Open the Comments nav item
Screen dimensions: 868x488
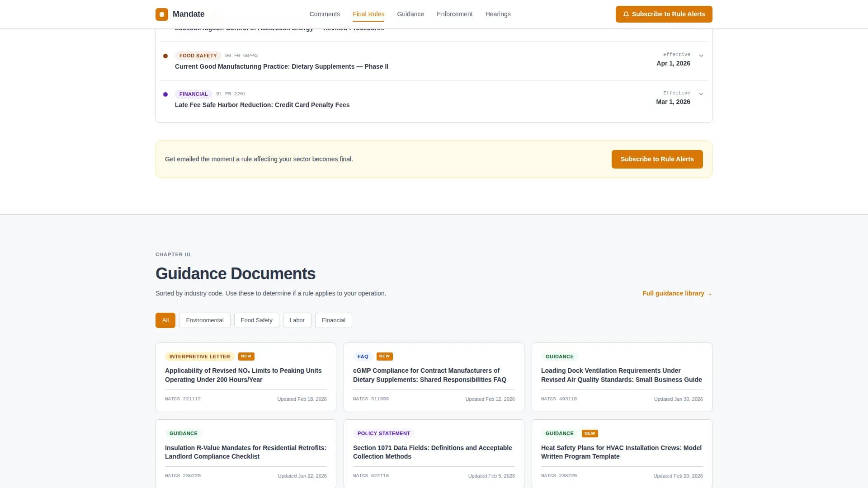[x=325, y=14]
